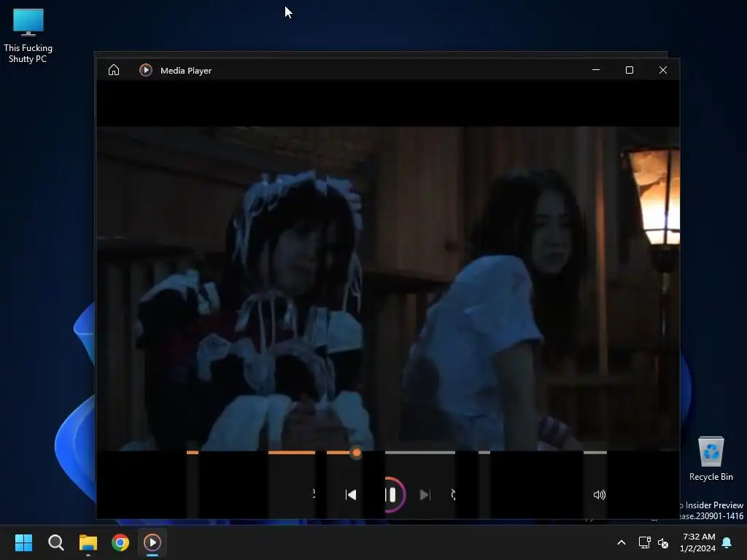Open the notification bell

click(x=727, y=542)
